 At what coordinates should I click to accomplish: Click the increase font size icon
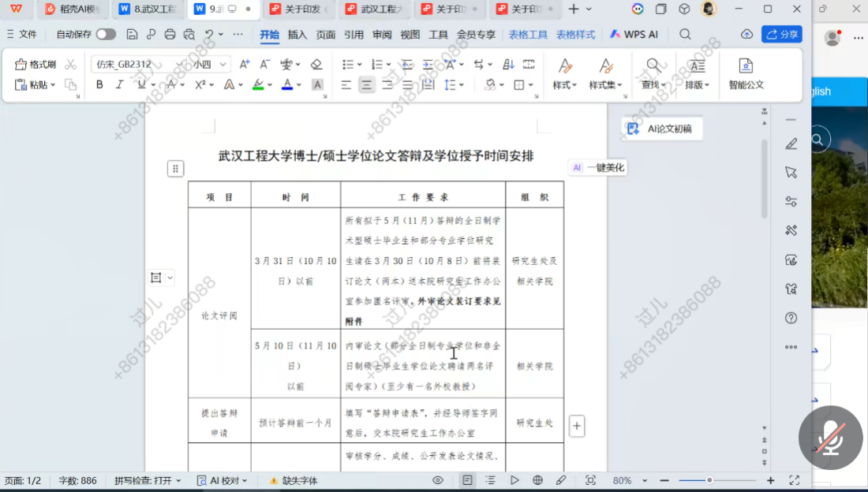click(x=245, y=65)
